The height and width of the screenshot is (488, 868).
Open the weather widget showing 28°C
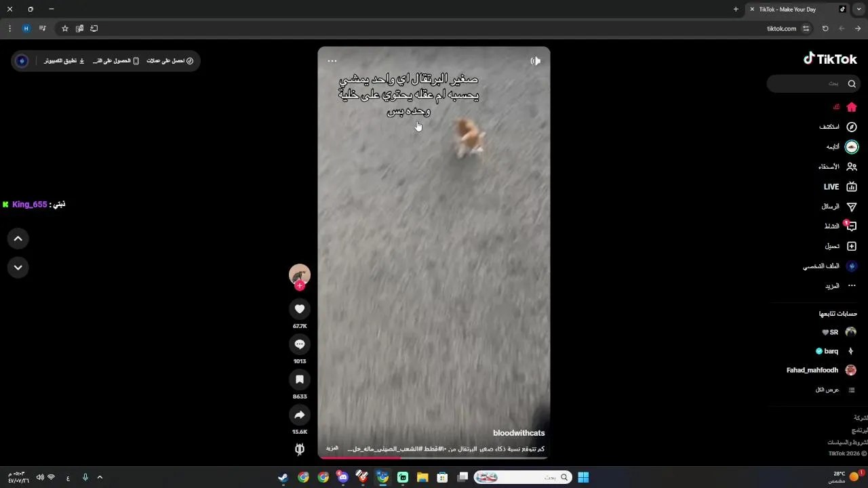point(844,477)
